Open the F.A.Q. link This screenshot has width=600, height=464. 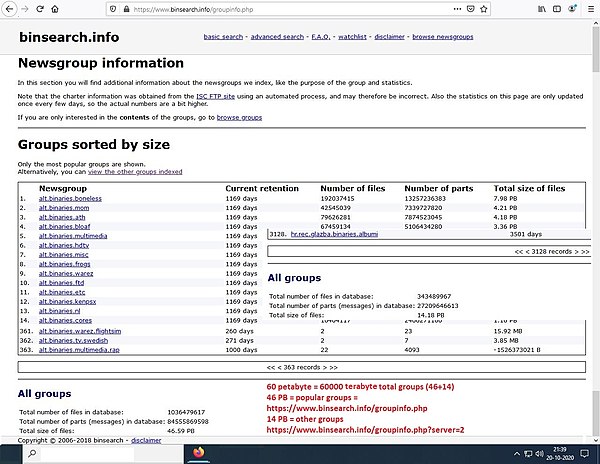tap(321, 37)
